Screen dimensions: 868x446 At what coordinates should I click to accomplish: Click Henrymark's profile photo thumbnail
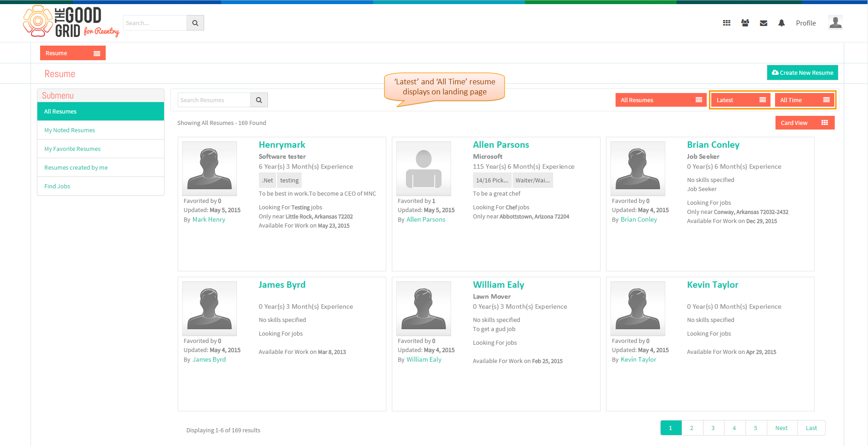pyautogui.click(x=210, y=169)
